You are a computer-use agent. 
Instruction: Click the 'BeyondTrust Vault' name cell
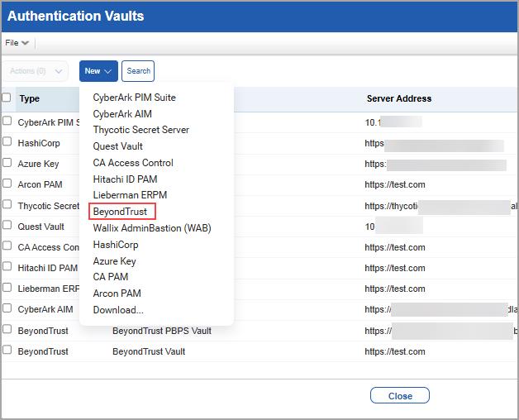point(149,351)
